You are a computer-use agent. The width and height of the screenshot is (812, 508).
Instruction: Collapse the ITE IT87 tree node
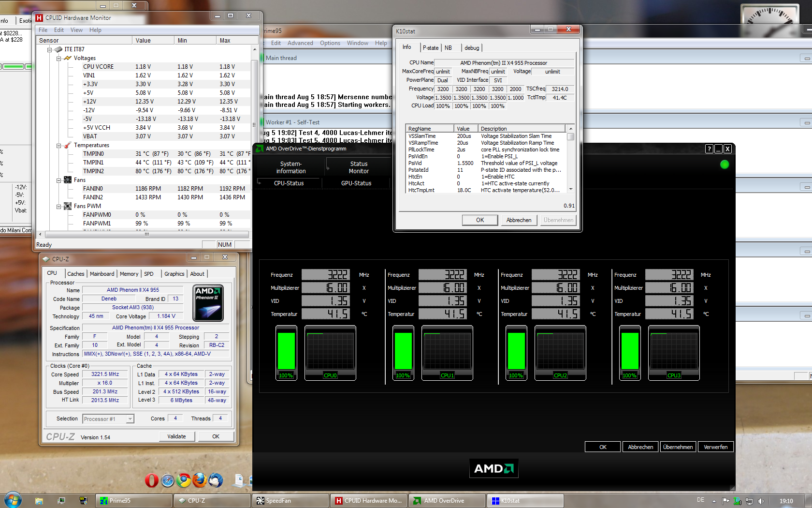(x=49, y=49)
